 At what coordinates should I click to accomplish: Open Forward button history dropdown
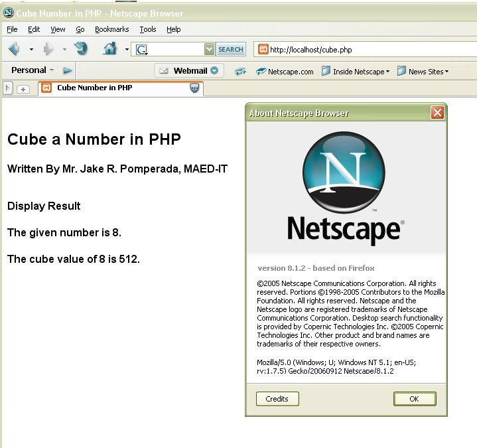coord(64,49)
